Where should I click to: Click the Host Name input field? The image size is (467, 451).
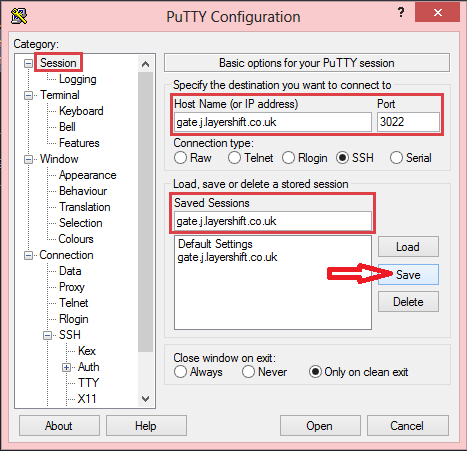[x=273, y=122]
